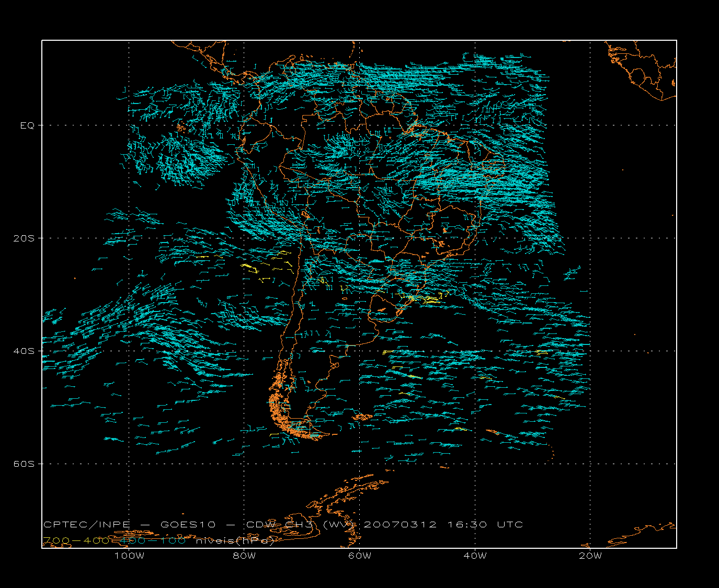Click the 20W longitude label
Screen dimensions: 719x588
tap(590, 556)
